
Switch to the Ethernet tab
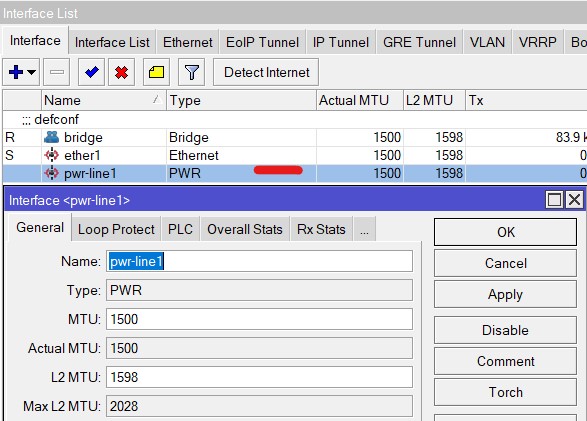coord(188,42)
